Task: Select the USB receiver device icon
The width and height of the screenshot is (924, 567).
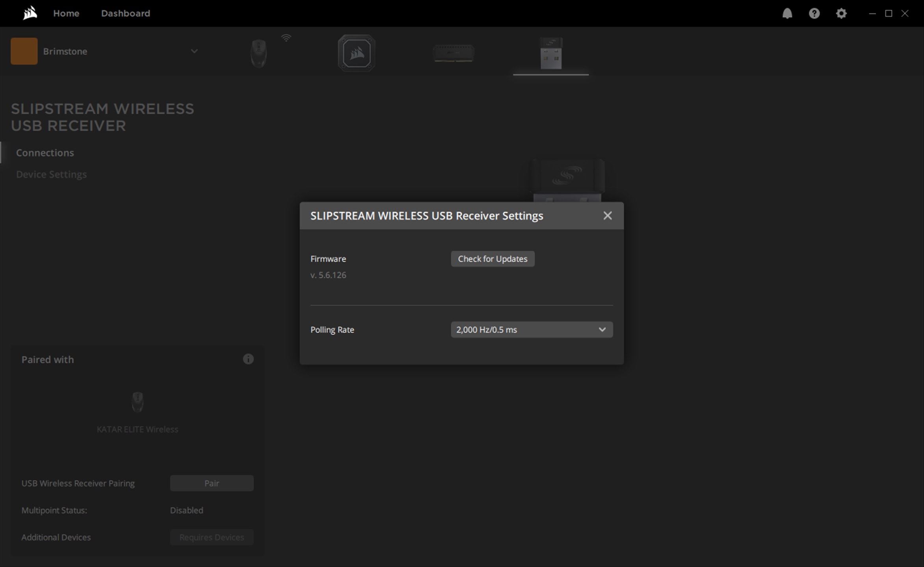Action: (551, 53)
